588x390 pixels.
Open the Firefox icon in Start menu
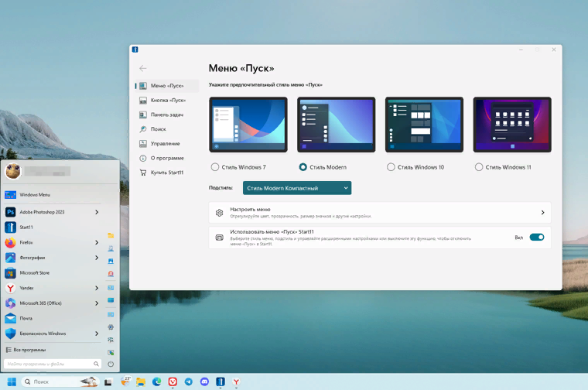pos(11,243)
